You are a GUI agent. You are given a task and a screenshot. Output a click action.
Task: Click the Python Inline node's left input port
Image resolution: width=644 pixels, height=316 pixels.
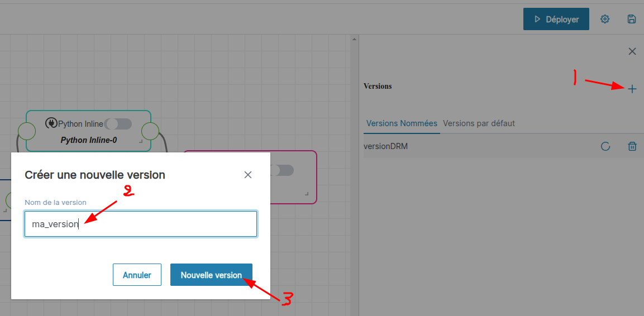pos(26,131)
